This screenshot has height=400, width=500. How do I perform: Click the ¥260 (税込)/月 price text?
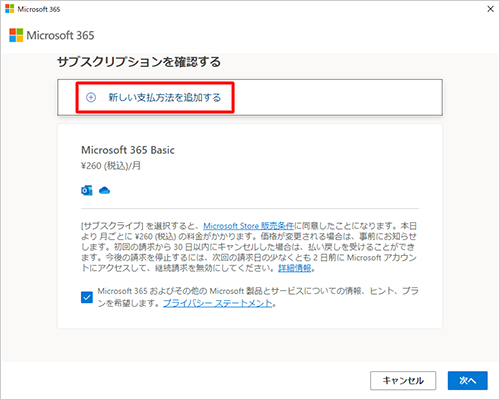tap(111, 166)
